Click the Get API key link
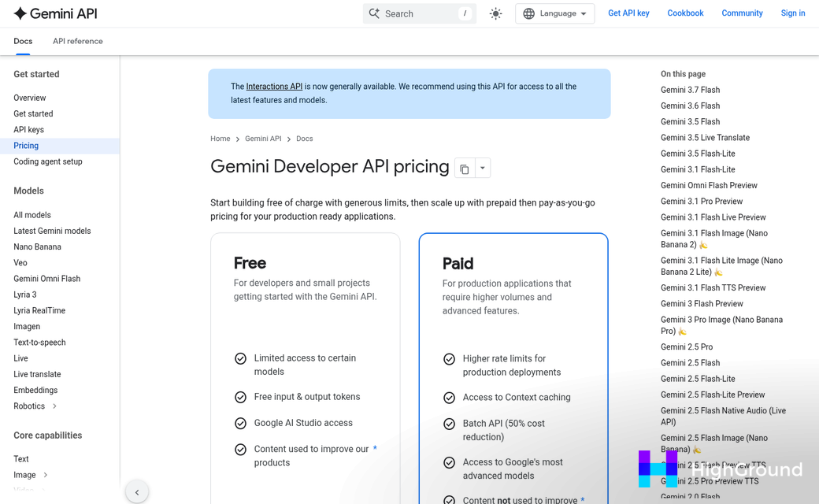 pos(628,13)
